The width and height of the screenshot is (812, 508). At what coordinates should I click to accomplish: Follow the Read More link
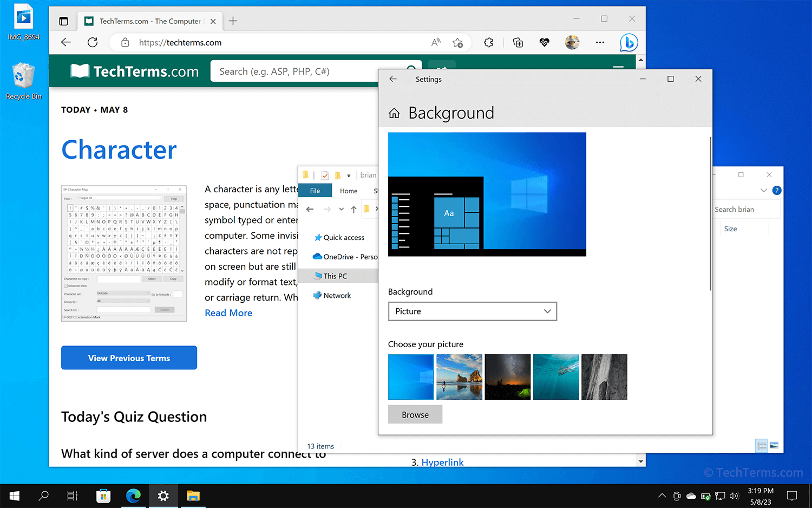pos(228,313)
